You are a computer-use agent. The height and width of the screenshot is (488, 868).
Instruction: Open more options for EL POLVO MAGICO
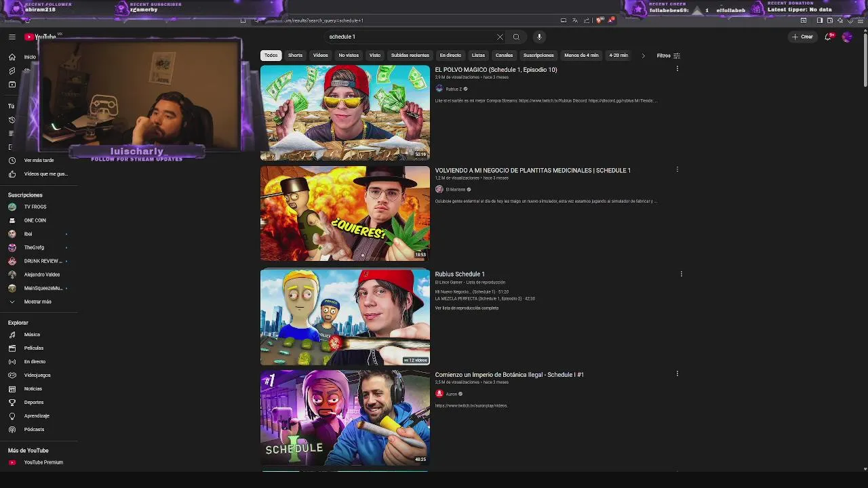tap(677, 69)
